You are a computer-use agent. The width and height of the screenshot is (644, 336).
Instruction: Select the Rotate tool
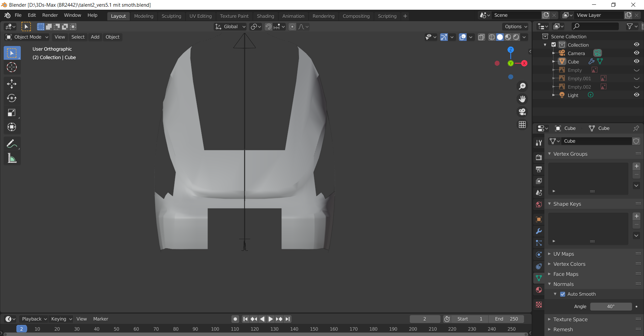(x=12, y=98)
